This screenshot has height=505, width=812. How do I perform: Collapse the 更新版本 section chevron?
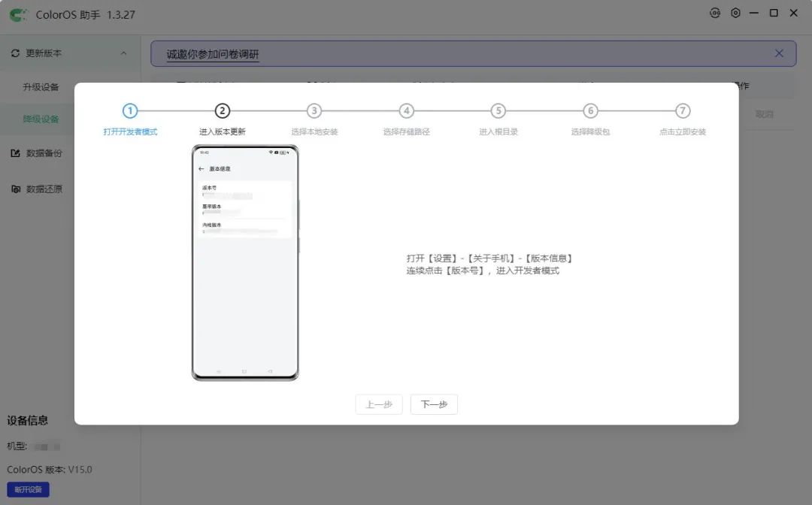123,53
